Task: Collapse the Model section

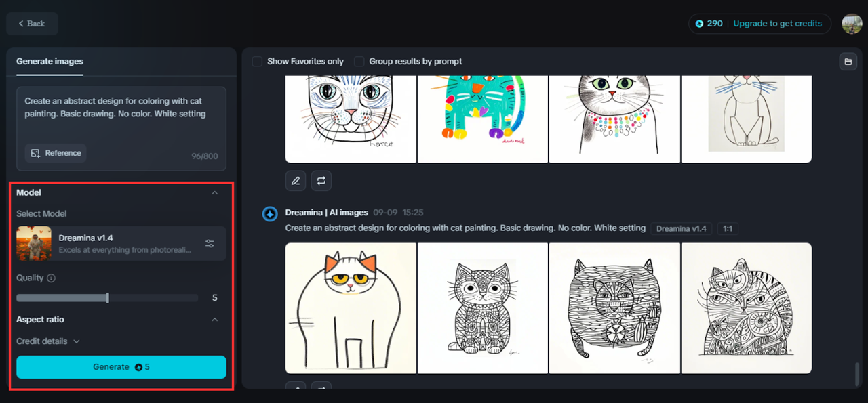Action: point(215,193)
